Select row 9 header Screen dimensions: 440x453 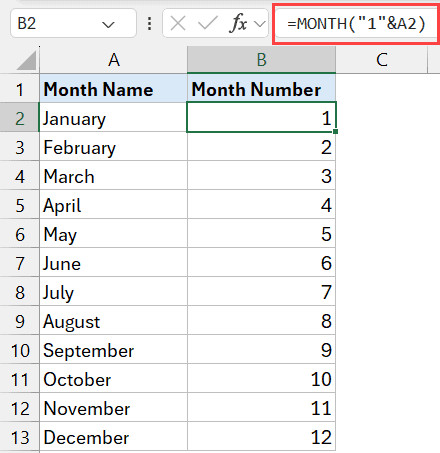click(x=19, y=320)
